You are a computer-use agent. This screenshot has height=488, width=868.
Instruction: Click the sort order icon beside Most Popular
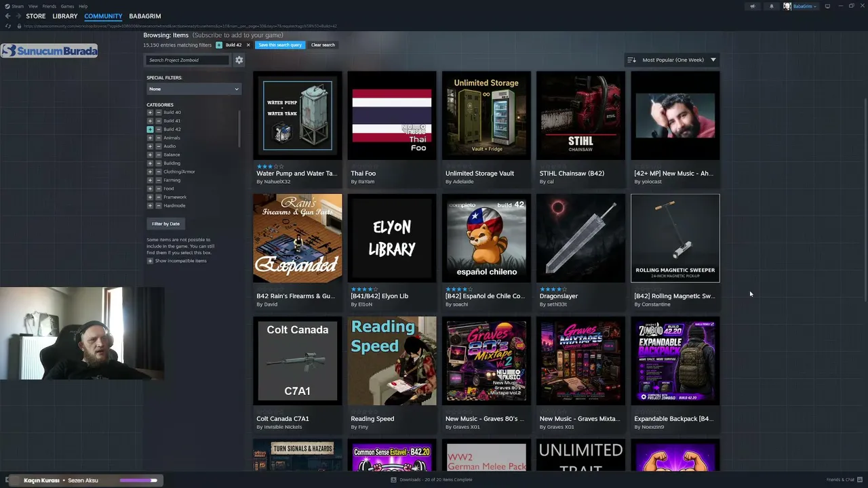(631, 60)
